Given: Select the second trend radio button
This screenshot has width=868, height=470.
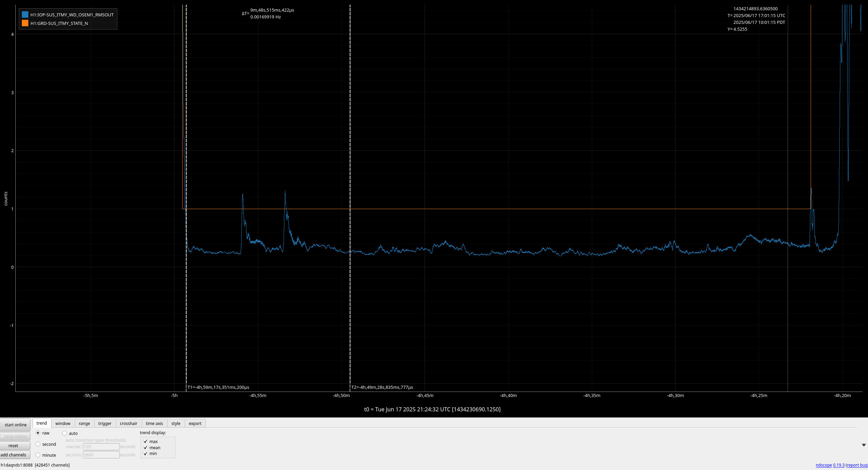Looking at the screenshot, I should 38,444.
